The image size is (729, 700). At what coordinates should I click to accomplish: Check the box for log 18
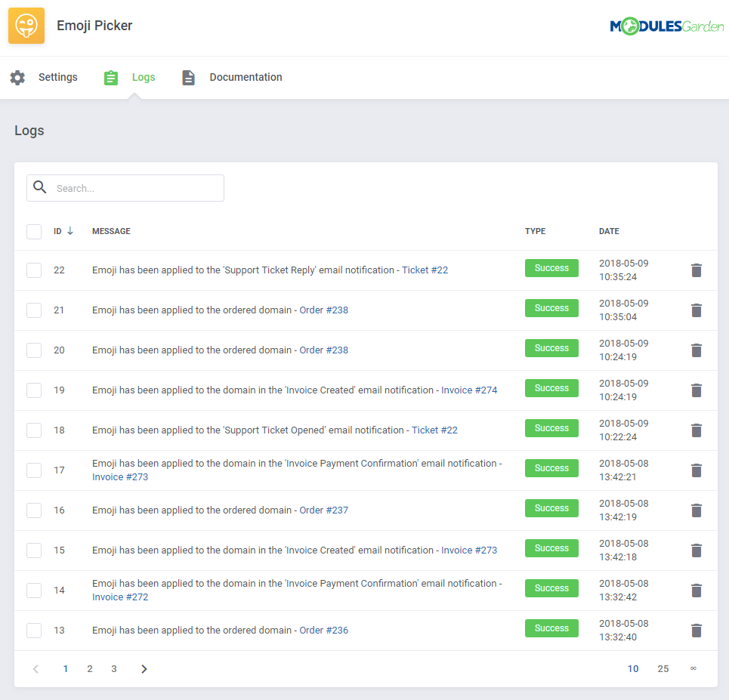coord(34,430)
